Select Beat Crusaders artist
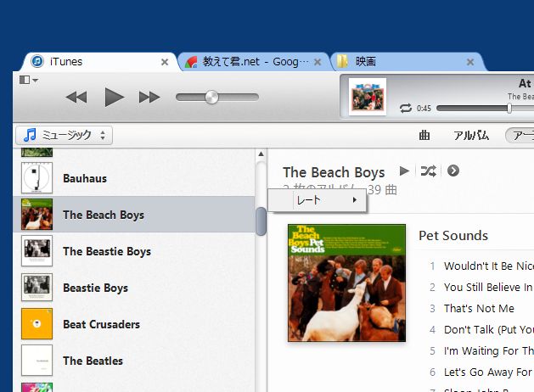Image resolution: width=534 pixels, height=392 pixels. tap(134, 323)
